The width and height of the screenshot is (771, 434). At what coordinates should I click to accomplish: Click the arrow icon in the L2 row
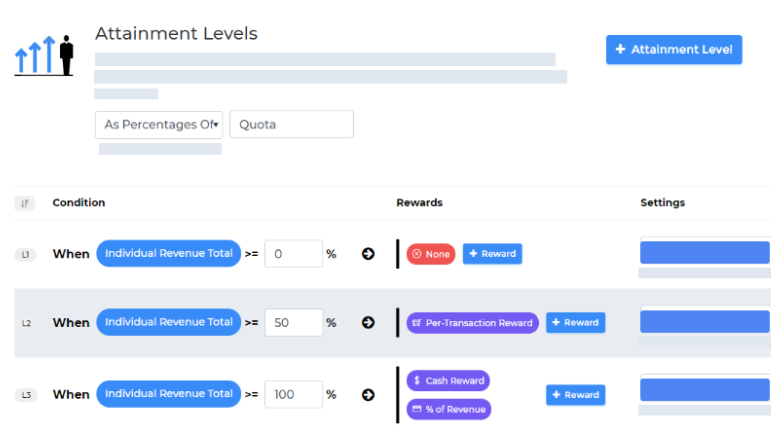(x=367, y=322)
